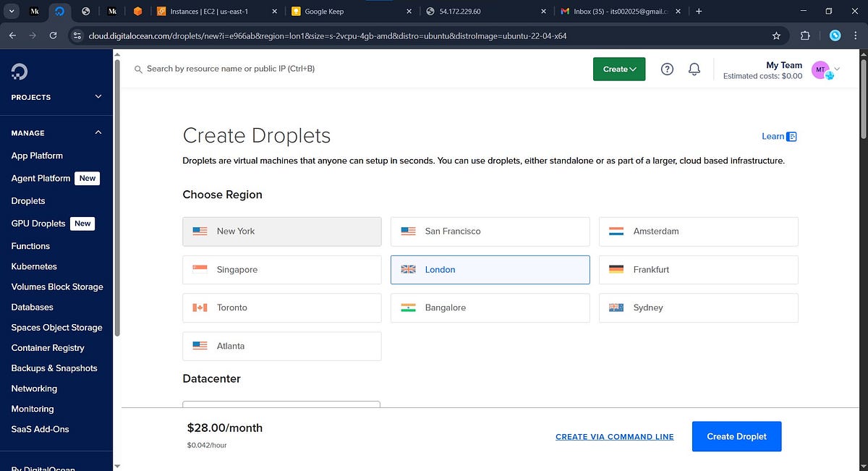Choose the Bangalore region option
This screenshot has height=471, width=868.
[x=490, y=308]
